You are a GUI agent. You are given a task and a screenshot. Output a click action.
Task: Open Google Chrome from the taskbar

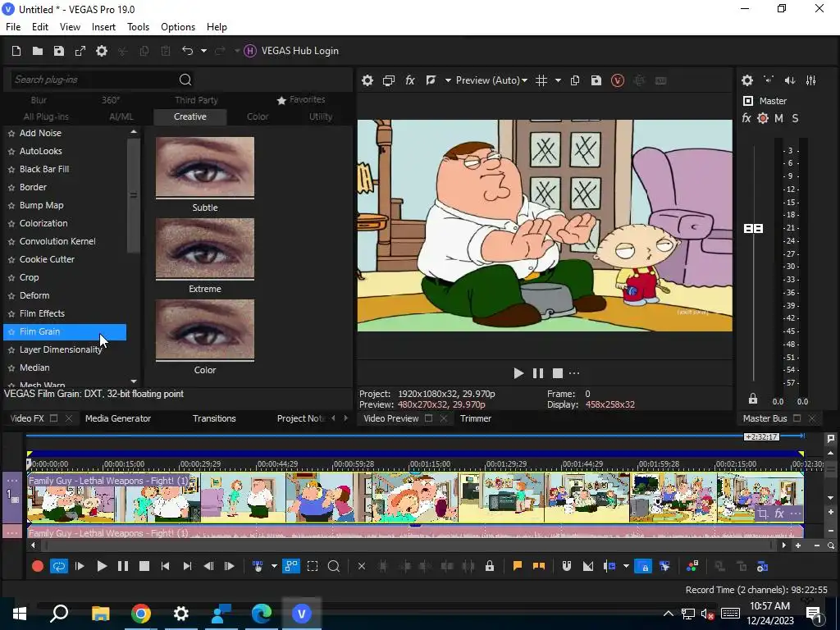click(x=141, y=614)
